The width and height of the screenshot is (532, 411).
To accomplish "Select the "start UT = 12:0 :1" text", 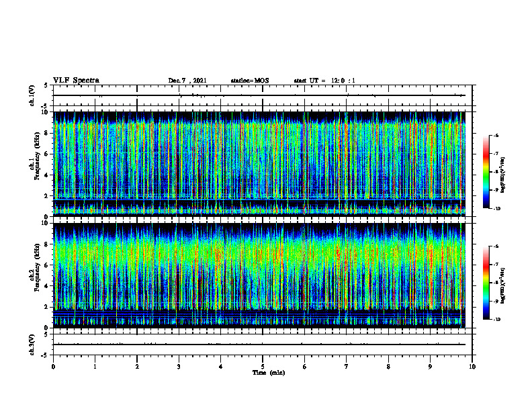I will [x=324, y=81].
